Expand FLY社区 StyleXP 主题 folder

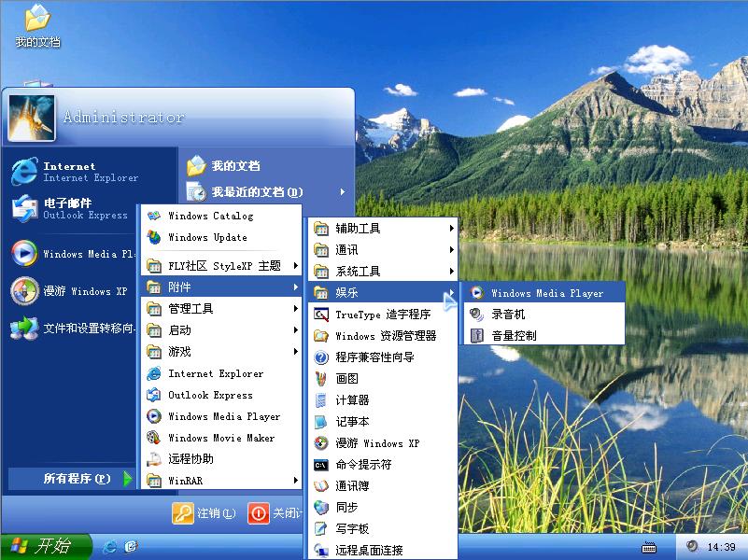[221, 265]
